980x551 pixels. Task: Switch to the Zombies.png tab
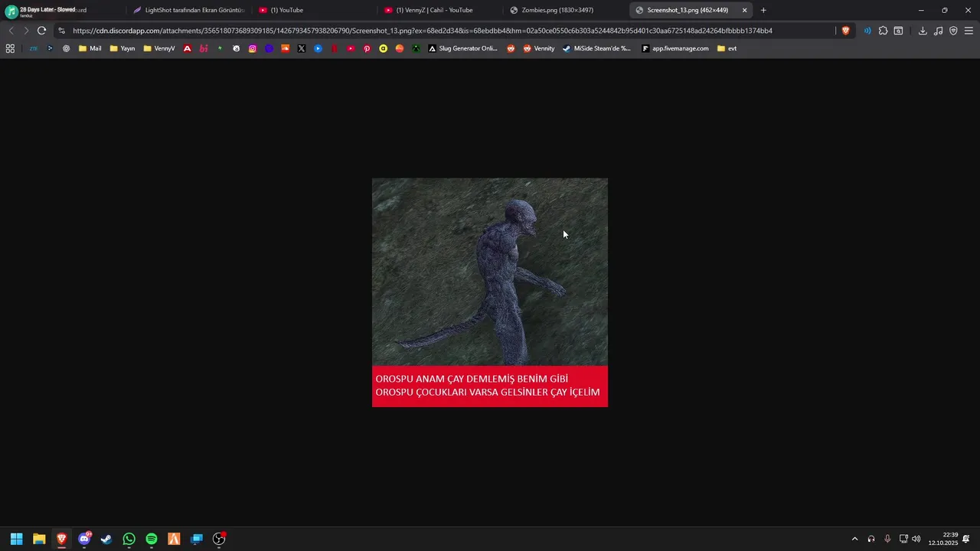pos(565,10)
